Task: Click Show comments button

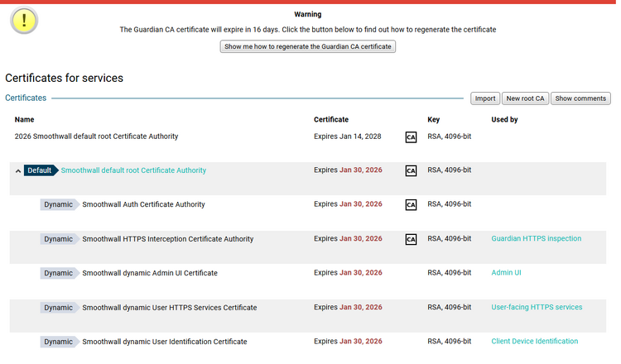Action: coord(580,98)
